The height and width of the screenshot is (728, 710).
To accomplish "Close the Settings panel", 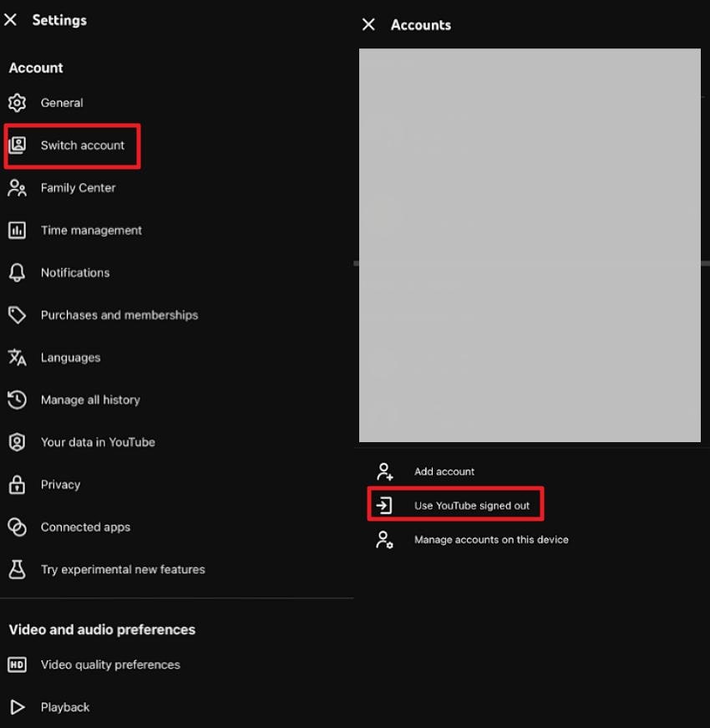I will point(10,19).
